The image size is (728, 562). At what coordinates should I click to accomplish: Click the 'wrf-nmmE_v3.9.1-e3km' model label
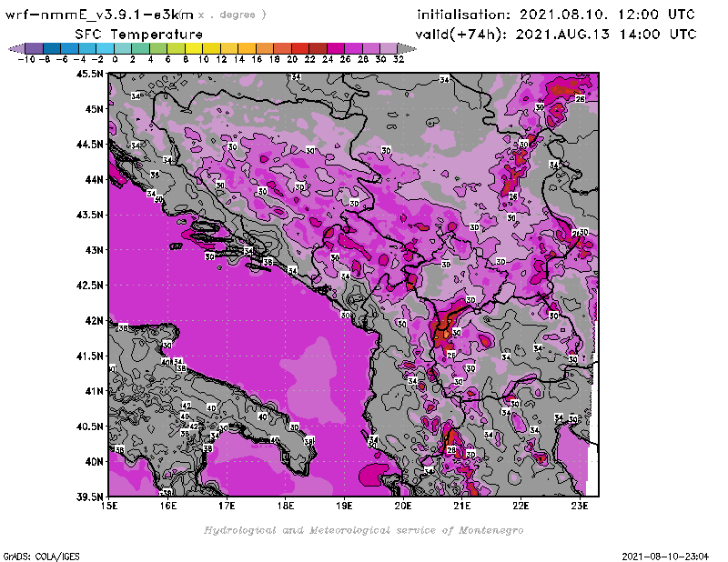coord(99,15)
